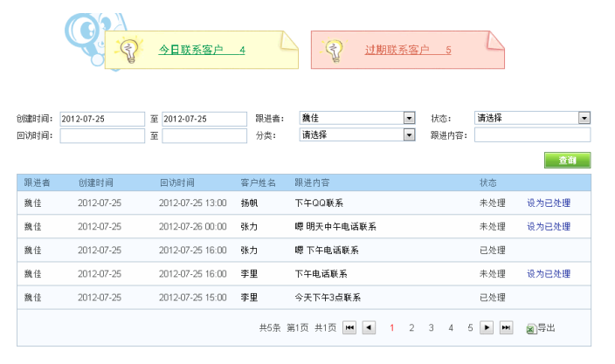Click the lightbulb icon beside 过期联系客户
Image resolution: width=615 pixels, height=364 pixels.
(x=335, y=51)
